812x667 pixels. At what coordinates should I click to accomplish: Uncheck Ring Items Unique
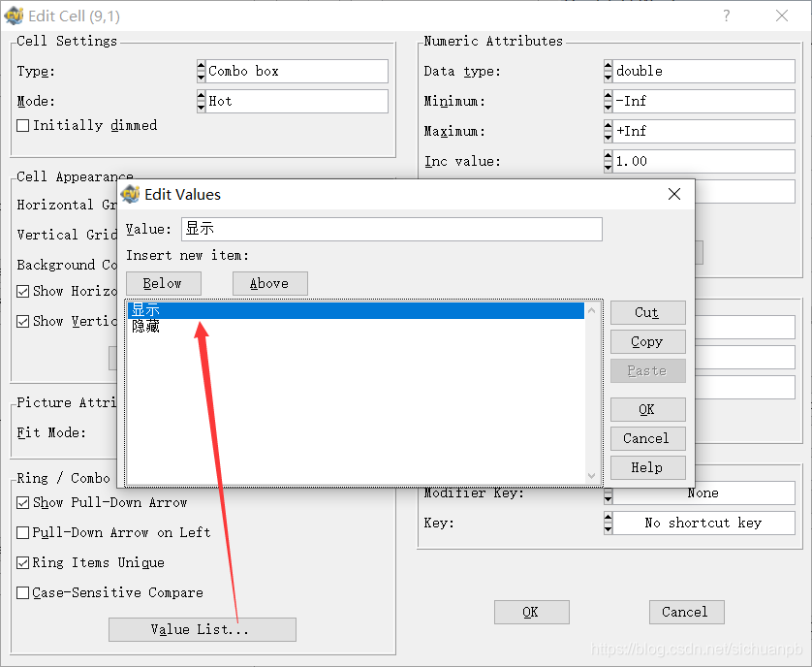[23, 563]
